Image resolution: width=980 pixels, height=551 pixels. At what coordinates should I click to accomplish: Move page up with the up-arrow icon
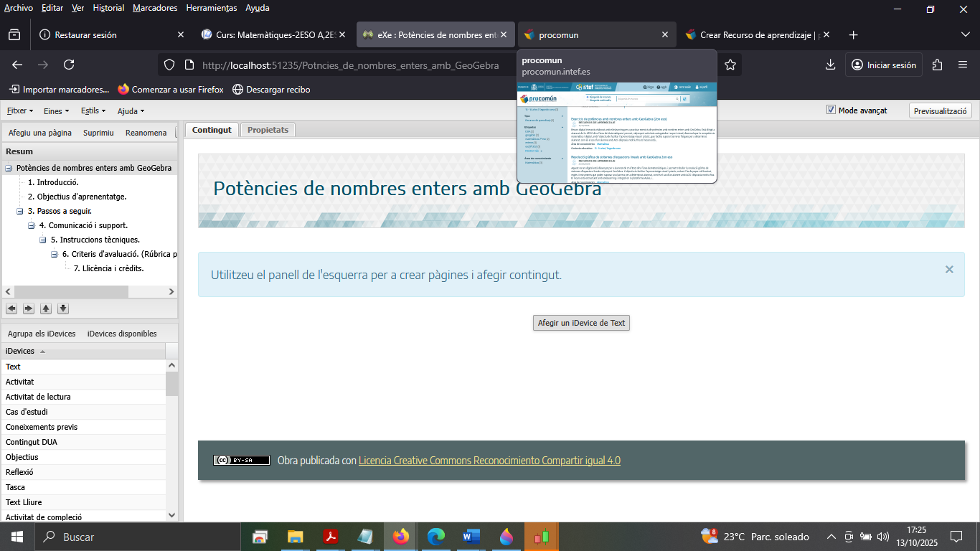click(46, 309)
